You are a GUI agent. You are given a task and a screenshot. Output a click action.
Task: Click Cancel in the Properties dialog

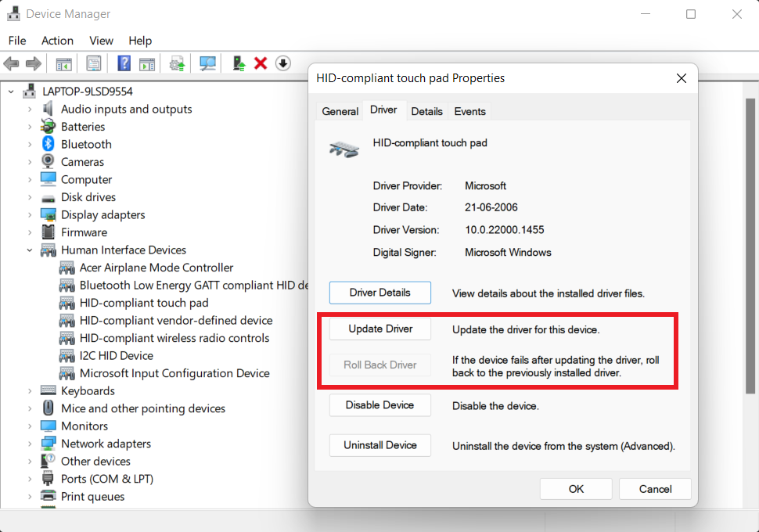[655, 489]
